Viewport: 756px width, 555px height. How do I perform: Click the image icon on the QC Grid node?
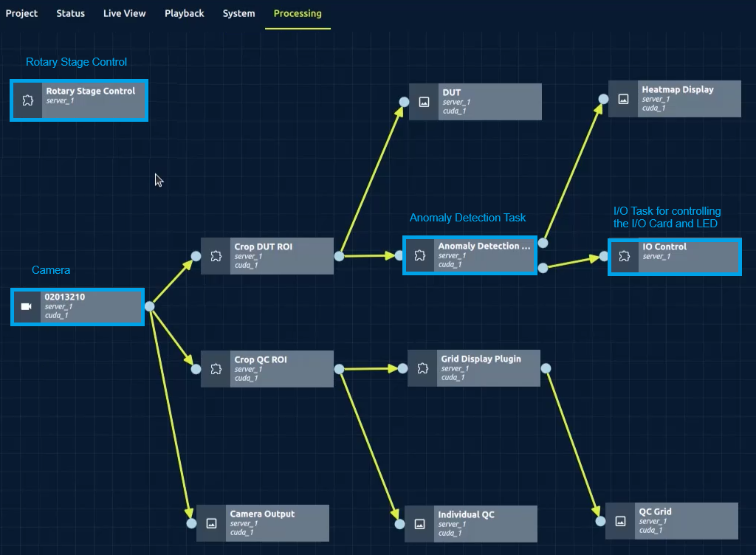tap(619, 520)
